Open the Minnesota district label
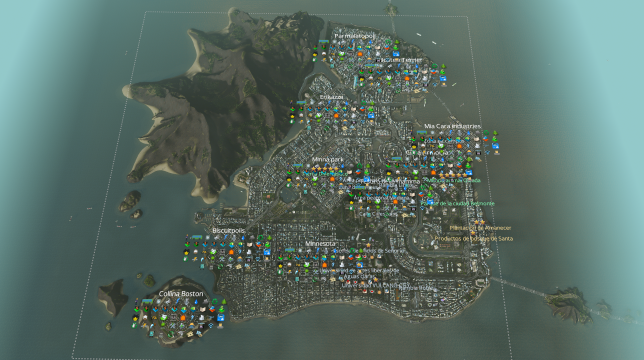Screen dimensions: 644x360 click(x=320, y=243)
